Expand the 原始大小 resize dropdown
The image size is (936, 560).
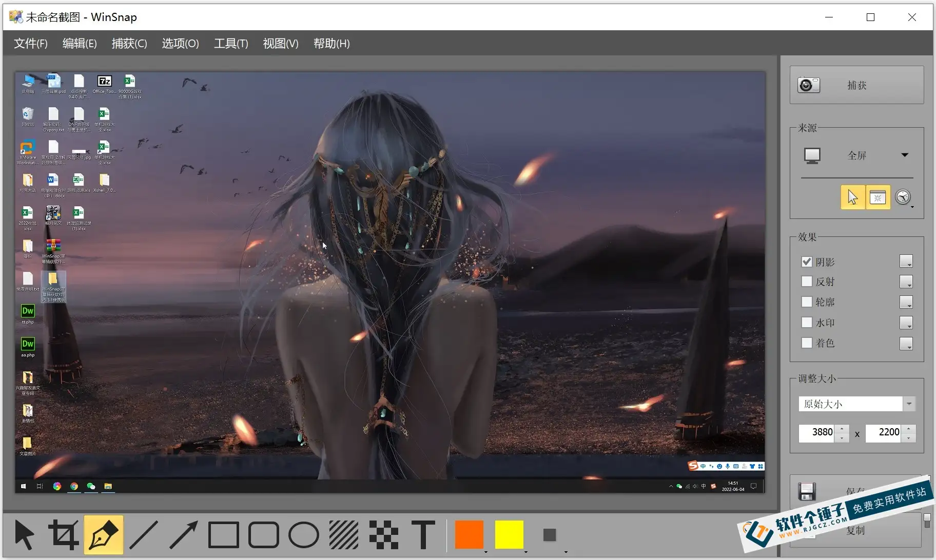click(x=909, y=404)
